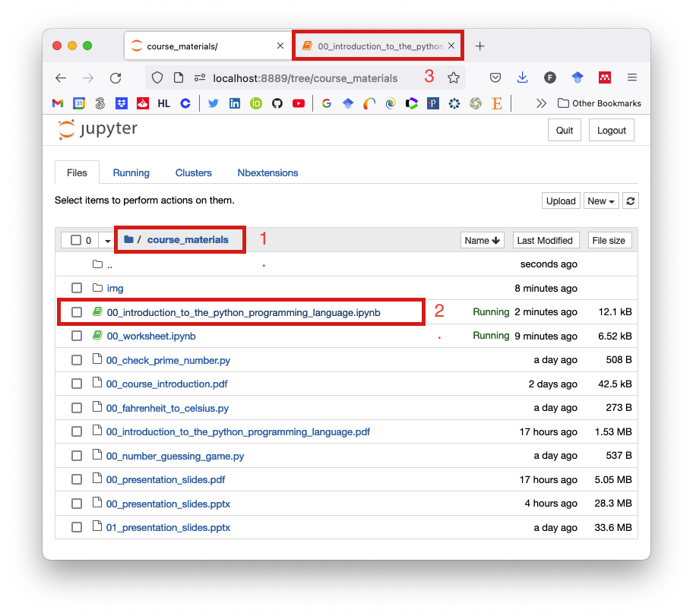
Task: Open the browser hamburger menu
Action: point(632,77)
